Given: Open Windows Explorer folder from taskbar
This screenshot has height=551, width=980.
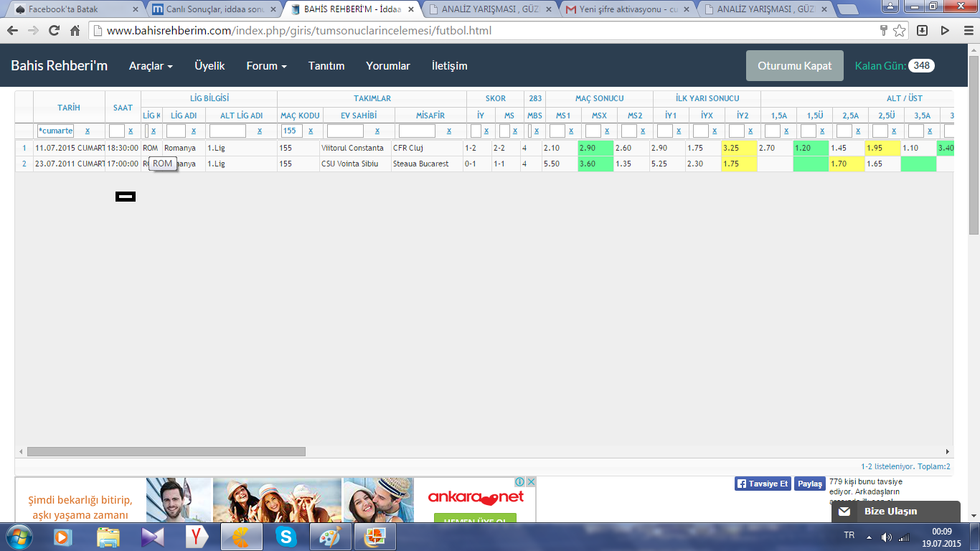Looking at the screenshot, I should [108, 537].
